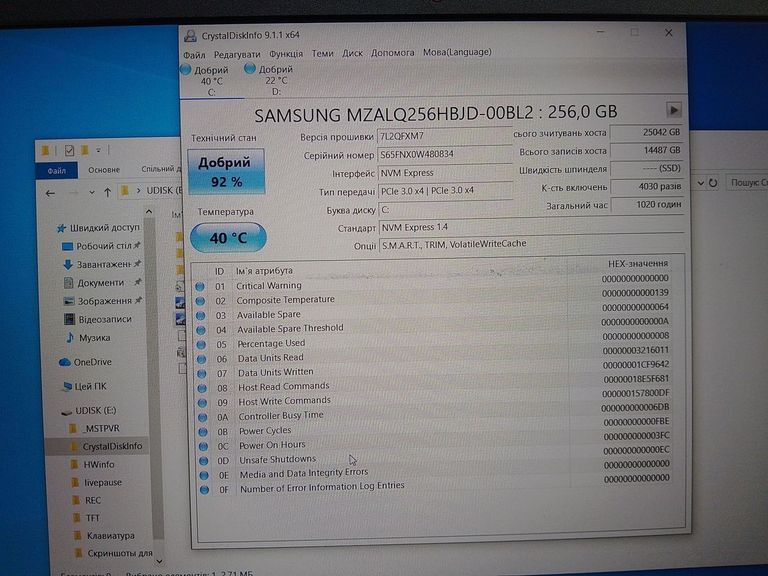Click the status dot for Power Cycles
The height and width of the screenshot is (576, 768).
click(203, 432)
